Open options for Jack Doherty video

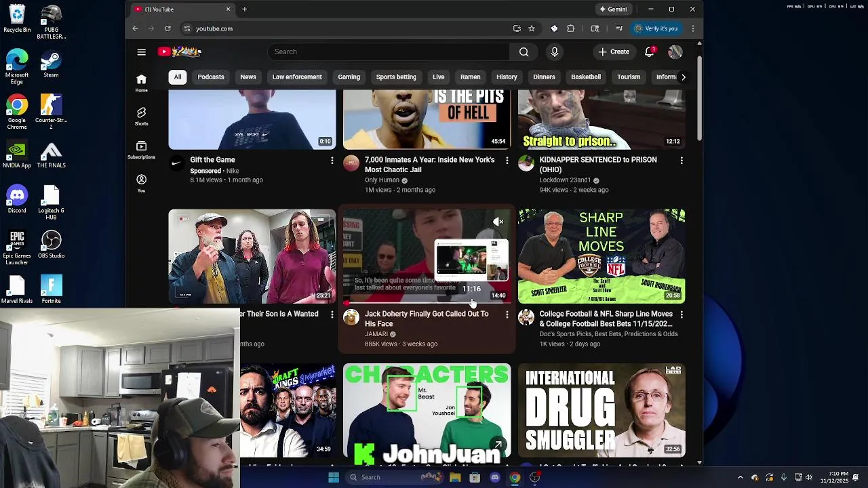point(507,314)
